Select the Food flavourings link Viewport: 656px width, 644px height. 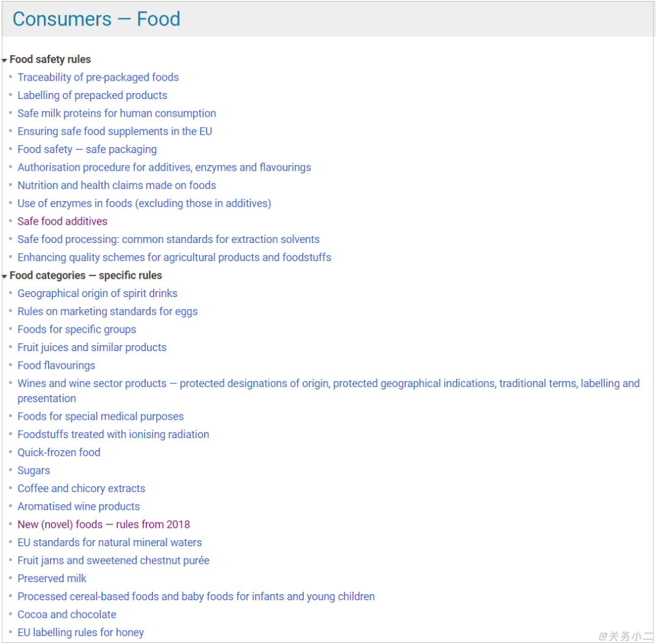click(56, 366)
